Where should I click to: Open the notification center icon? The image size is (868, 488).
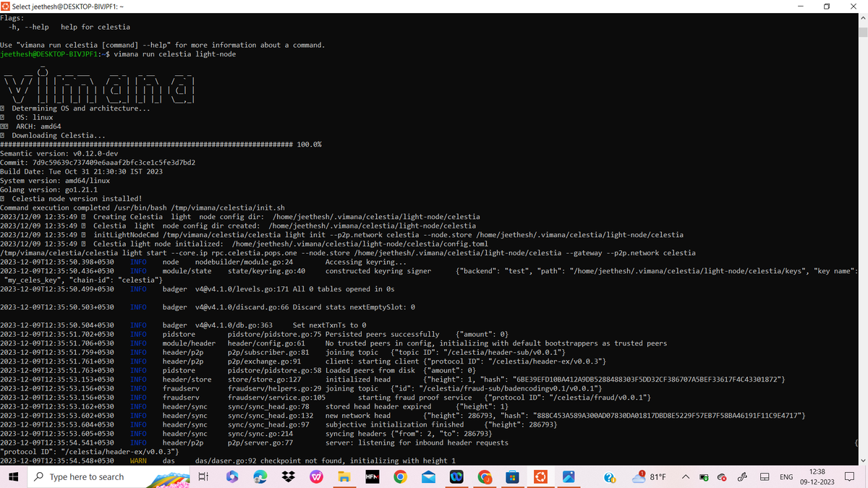850,477
